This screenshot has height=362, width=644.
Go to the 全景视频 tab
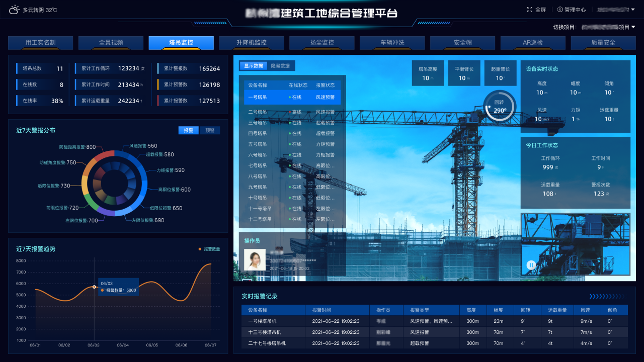coord(111,43)
